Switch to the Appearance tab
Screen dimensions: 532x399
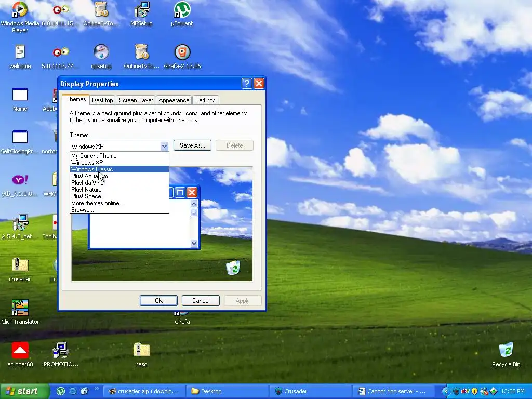coord(174,100)
